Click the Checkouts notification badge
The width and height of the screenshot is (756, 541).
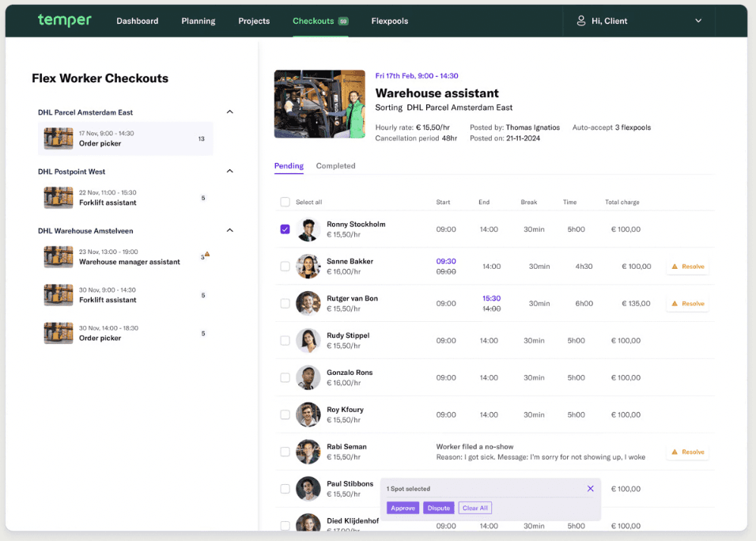tap(343, 21)
